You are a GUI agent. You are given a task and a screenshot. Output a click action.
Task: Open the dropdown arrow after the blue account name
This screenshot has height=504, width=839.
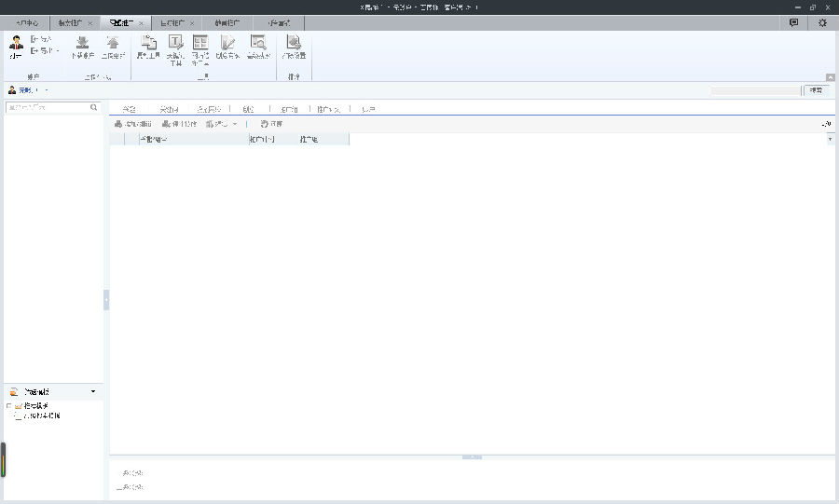(x=47, y=90)
